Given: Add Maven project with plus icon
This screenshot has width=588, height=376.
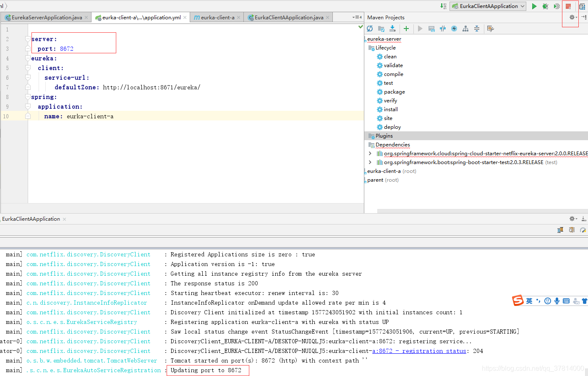Looking at the screenshot, I should tap(406, 29).
